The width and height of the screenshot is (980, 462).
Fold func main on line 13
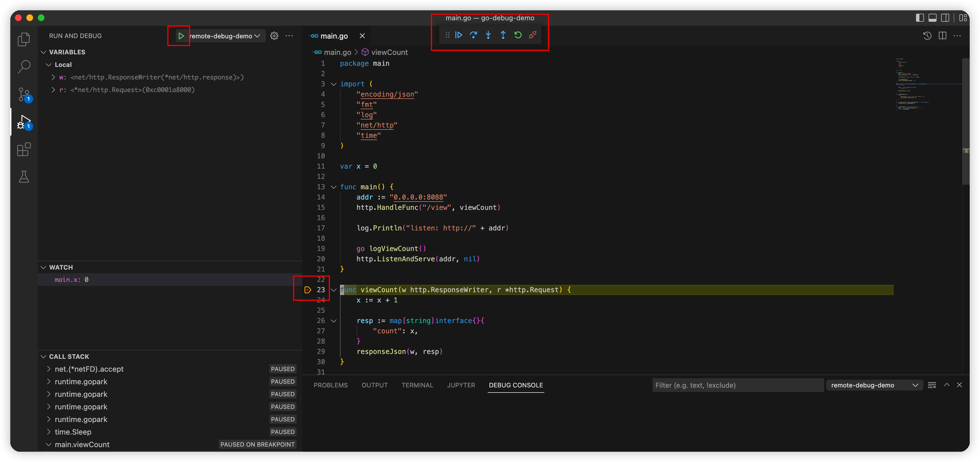coord(334,187)
